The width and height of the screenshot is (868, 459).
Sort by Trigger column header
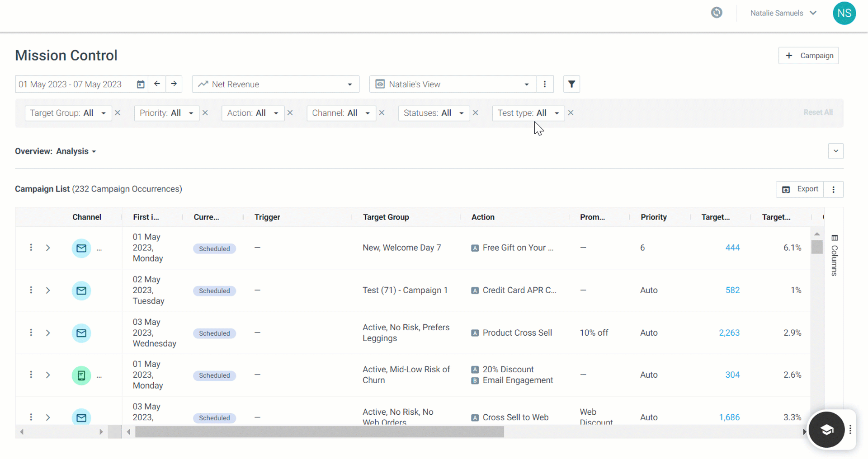pyautogui.click(x=267, y=217)
